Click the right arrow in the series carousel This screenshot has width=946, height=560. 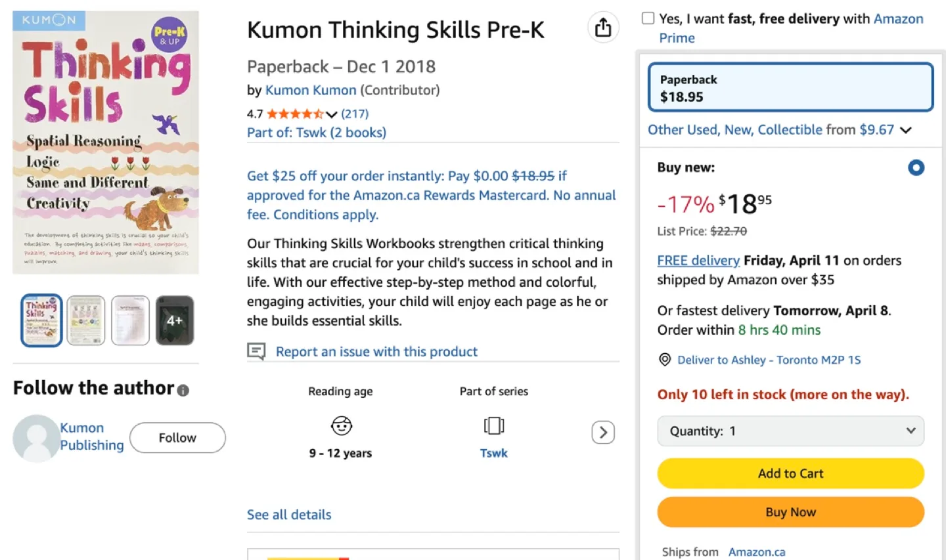(x=602, y=432)
